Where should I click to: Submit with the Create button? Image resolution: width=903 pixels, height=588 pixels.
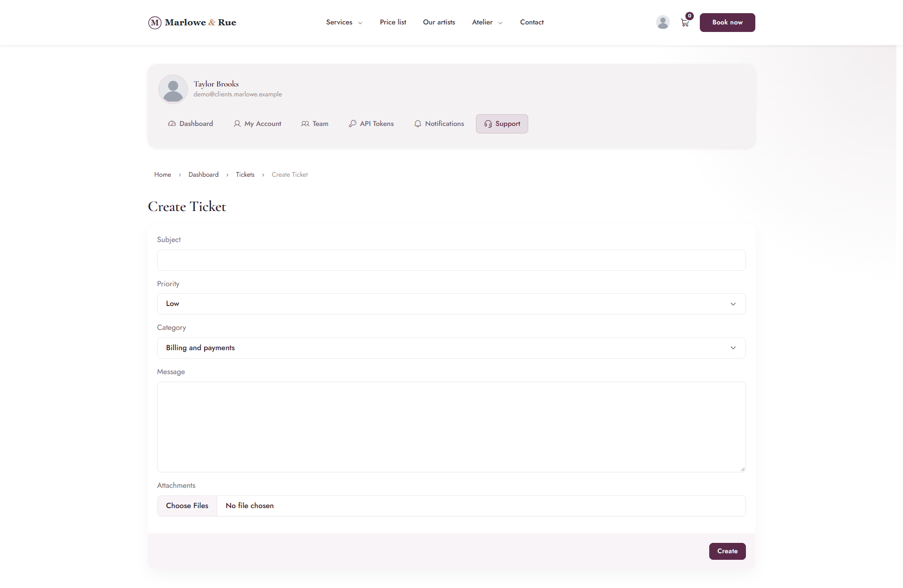[727, 551]
